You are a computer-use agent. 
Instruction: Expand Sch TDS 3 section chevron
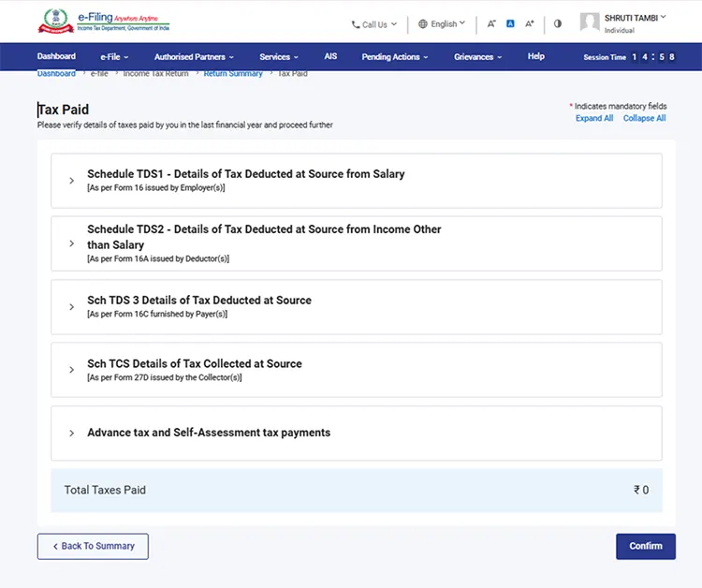click(x=72, y=307)
